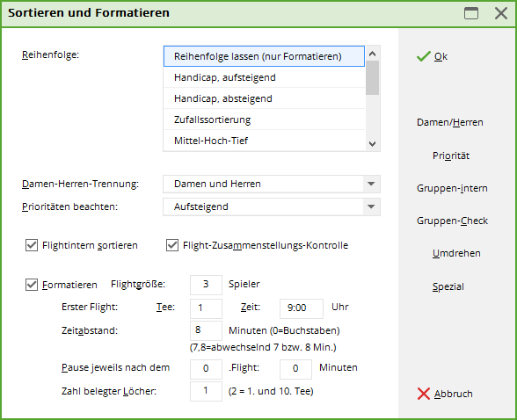517x420 pixels.
Task: Choose Handicap, aufsteigend in the list
Action: [265, 77]
